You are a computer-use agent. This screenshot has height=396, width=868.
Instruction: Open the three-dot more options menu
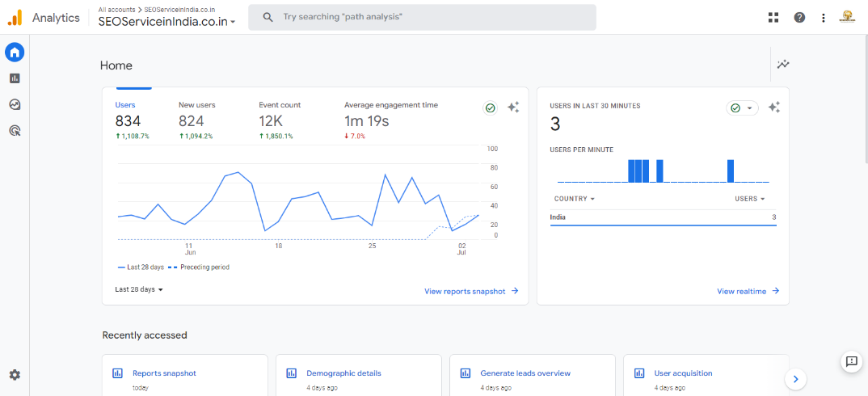coord(823,17)
